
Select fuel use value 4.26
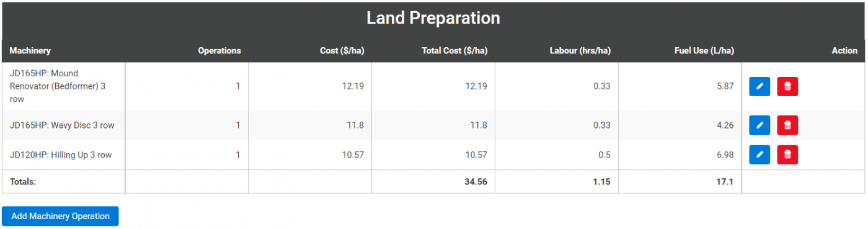pyautogui.click(x=725, y=125)
